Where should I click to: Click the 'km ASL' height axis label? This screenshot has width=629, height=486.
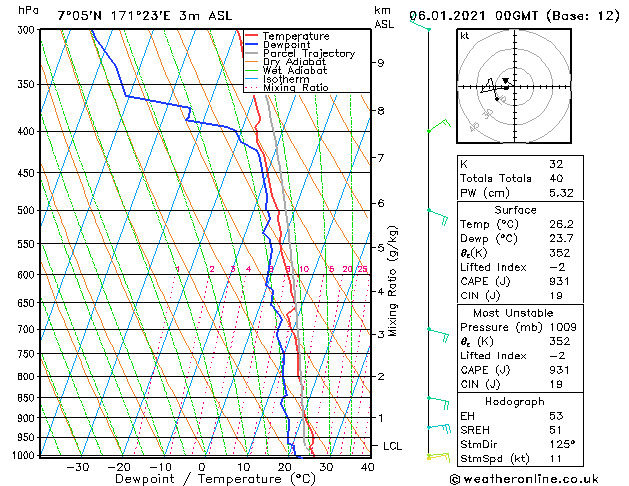point(384,17)
